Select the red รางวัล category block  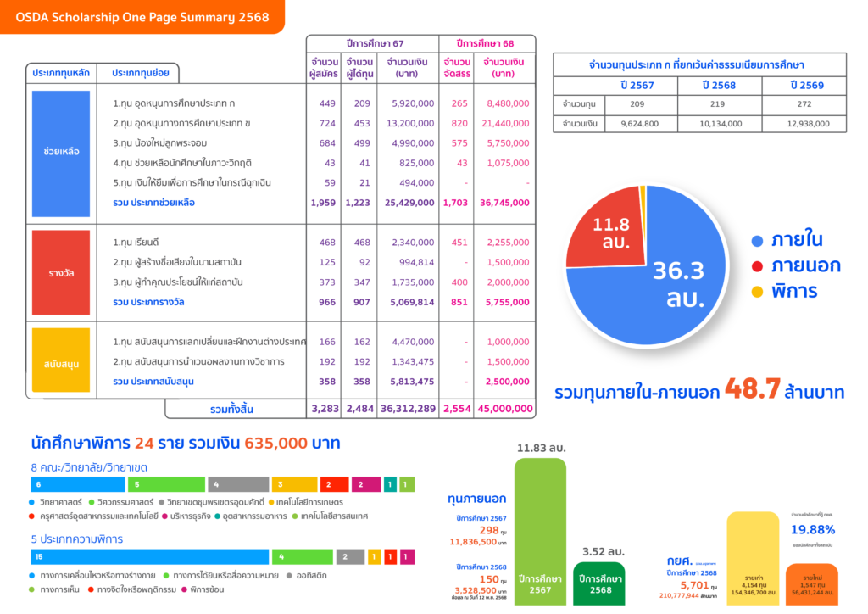(x=61, y=272)
